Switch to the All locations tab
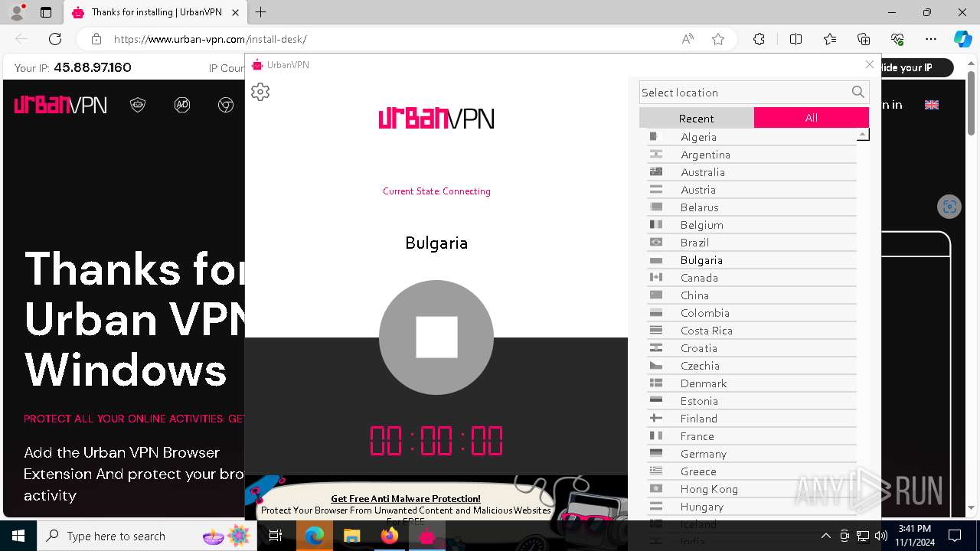The image size is (980, 551). click(x=812, y=117)
